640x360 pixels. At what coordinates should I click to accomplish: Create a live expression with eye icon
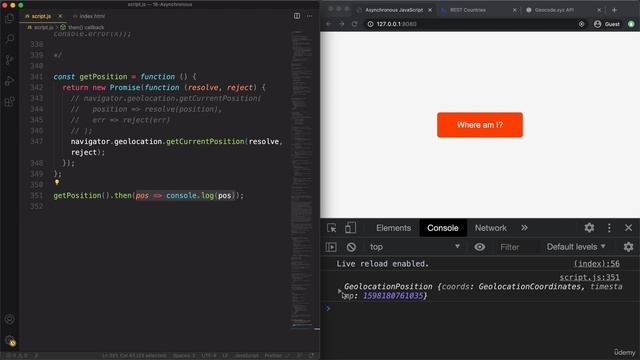tap(480, 247)
